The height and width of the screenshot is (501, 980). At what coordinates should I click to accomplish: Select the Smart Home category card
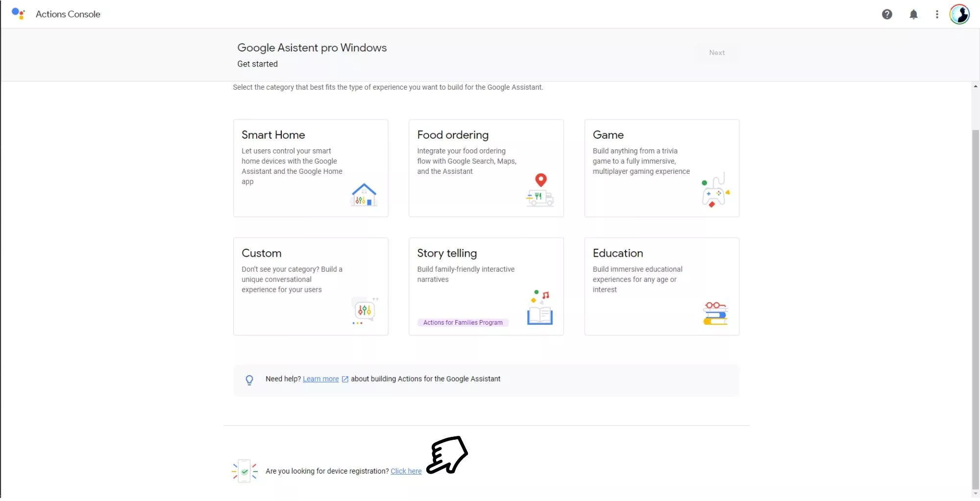coord(311,168)
